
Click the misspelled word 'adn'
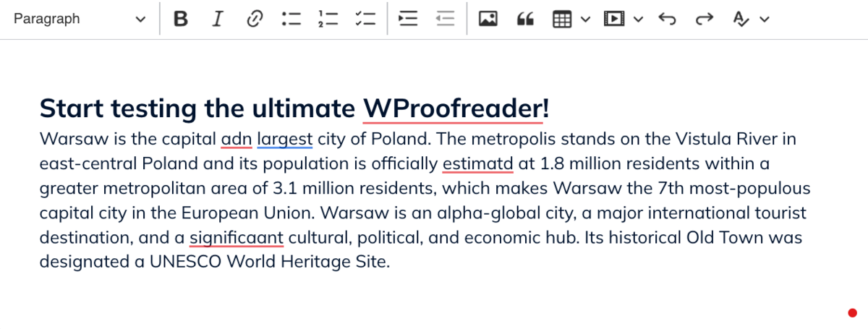pyautogui.click(x=236, y=139)
